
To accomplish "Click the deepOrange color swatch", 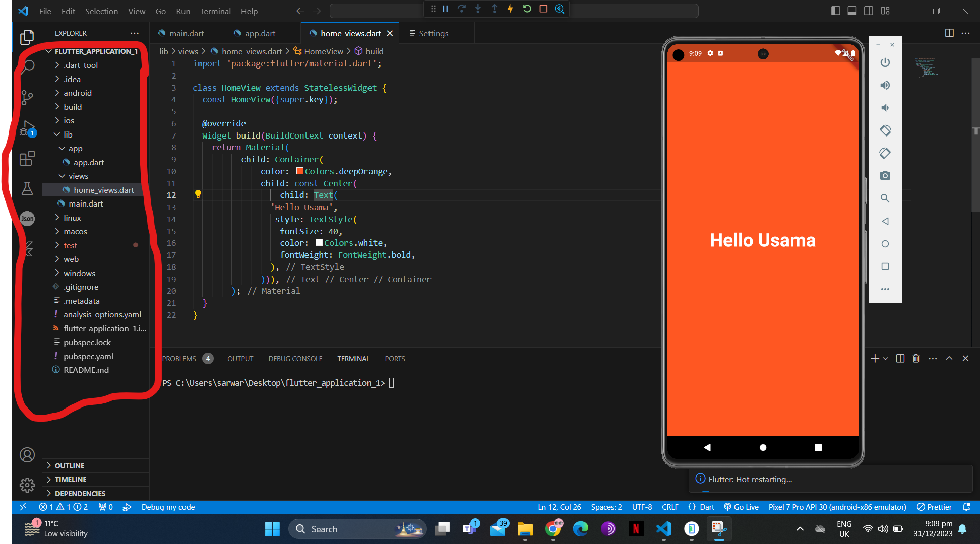I will pyautogui.click(x=299, y=171).
